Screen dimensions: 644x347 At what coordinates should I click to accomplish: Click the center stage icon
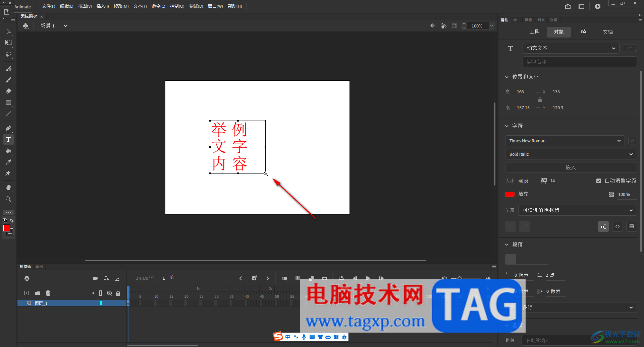(433, 26)
